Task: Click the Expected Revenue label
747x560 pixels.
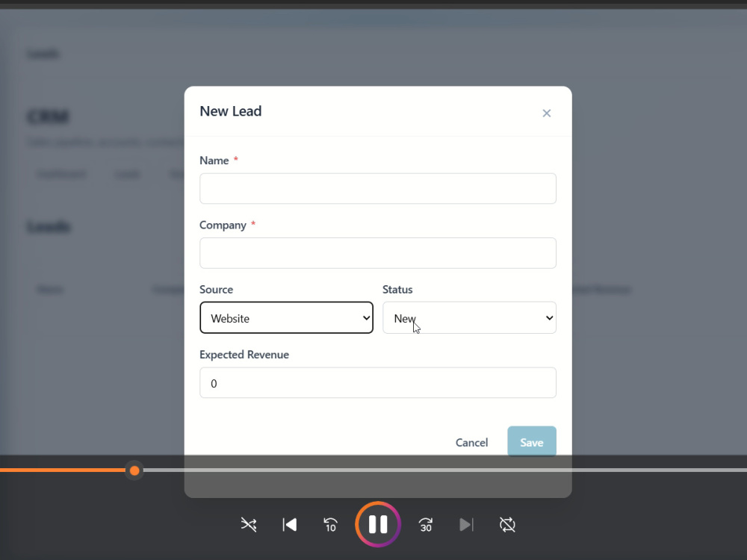Action: (x=244, y=355)
